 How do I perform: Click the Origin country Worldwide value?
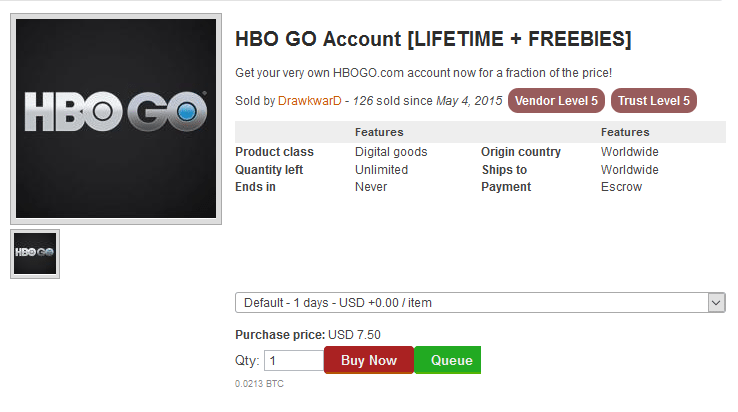click(630, 152)
